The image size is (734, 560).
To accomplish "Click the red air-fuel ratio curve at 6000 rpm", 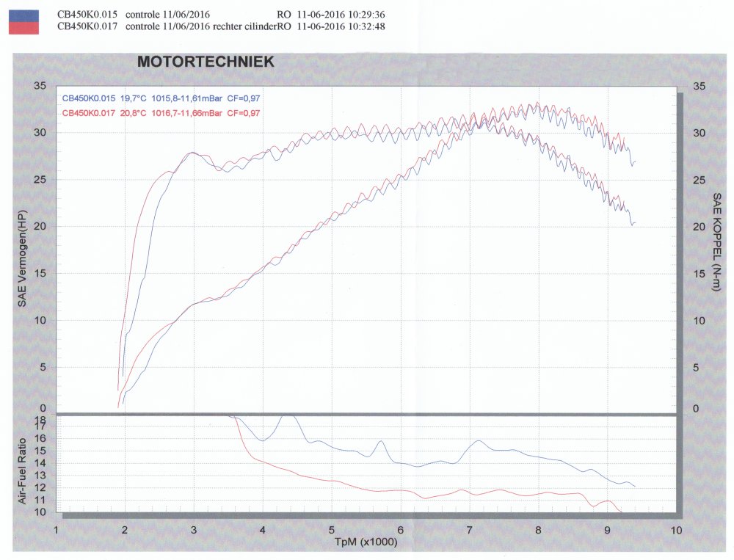I will [401, 490].
